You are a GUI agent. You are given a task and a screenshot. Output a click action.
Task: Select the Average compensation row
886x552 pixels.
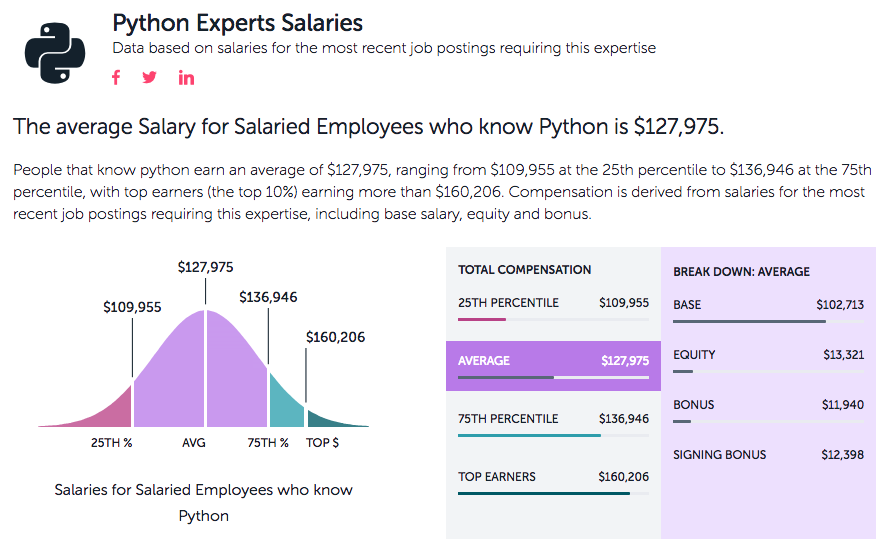tap(553, 365)
